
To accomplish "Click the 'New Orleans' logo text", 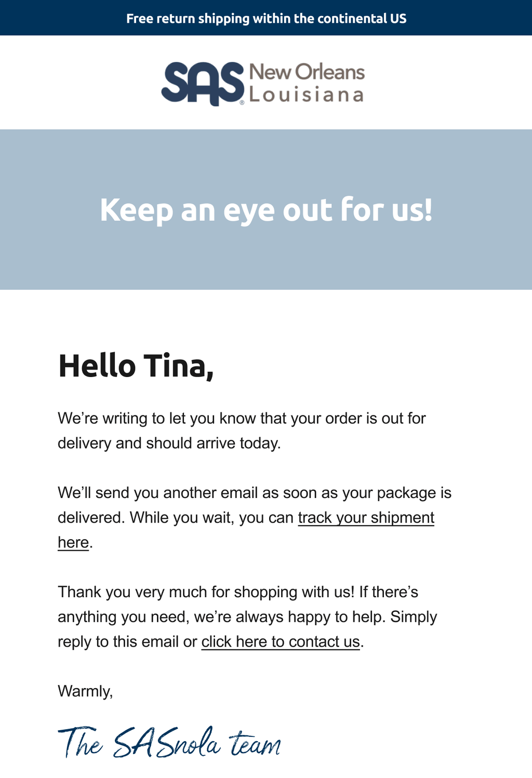I will click(307, 72).
